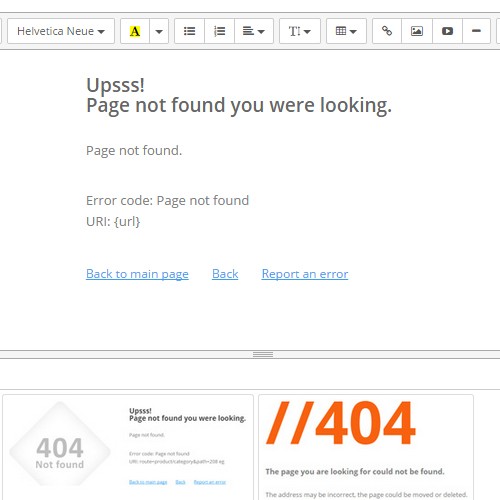Open the Helvetica Neue font dropdown
The height and width of the screenshot is (500, 500).
coord(61,31)
